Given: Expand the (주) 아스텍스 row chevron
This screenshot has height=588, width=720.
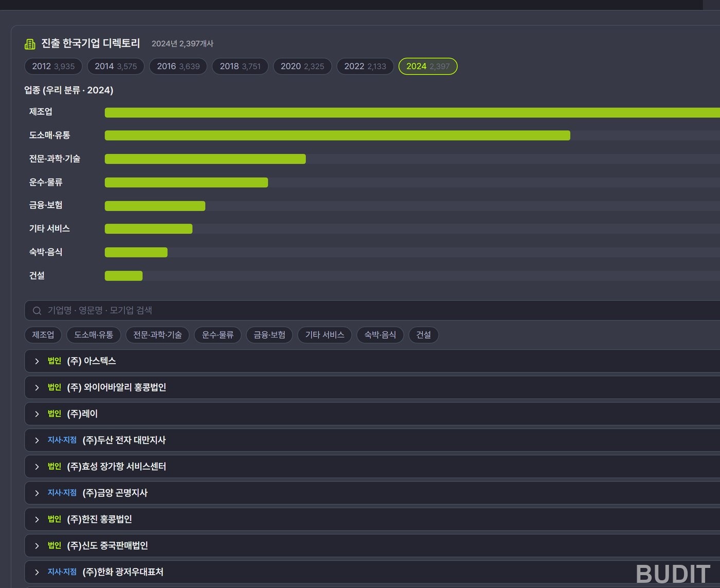Looking at the screenshot, I should coord(37,361).
